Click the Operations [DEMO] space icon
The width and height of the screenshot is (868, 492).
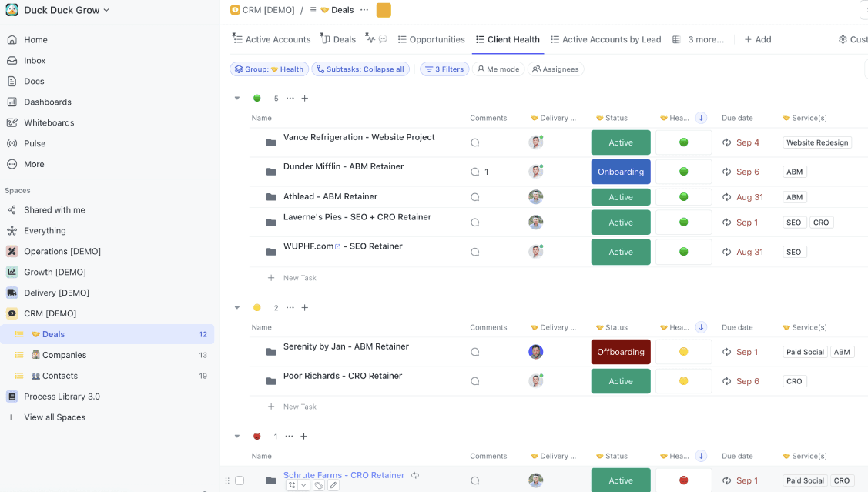tap(12, 251)
